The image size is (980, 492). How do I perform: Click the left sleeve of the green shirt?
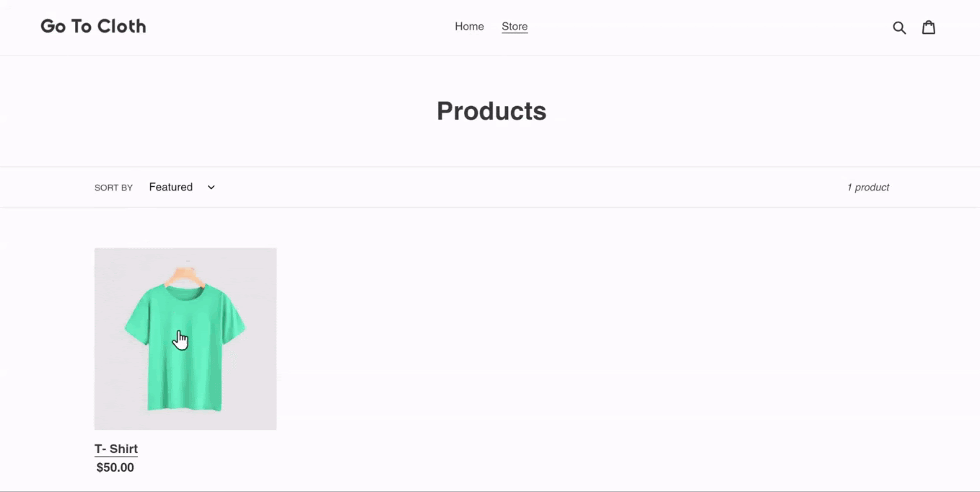(x=137, y=316)
